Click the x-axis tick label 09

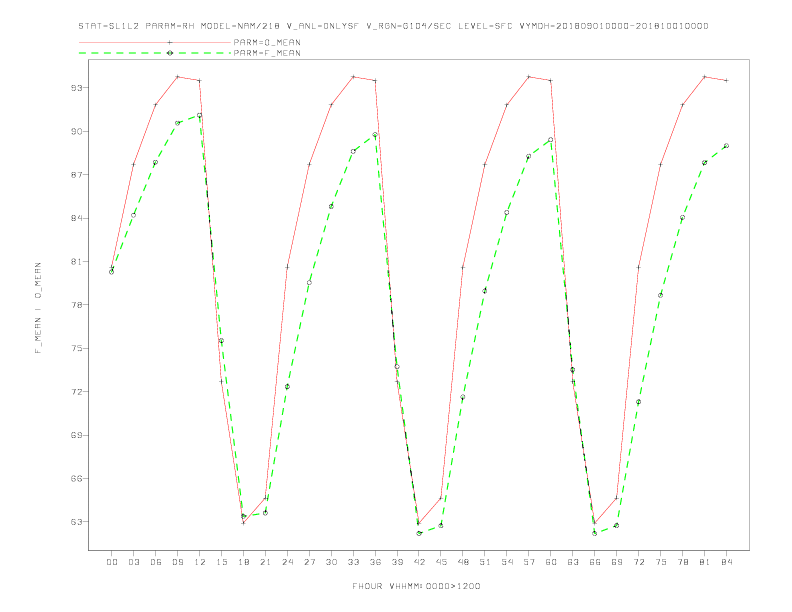coord(178,562)
